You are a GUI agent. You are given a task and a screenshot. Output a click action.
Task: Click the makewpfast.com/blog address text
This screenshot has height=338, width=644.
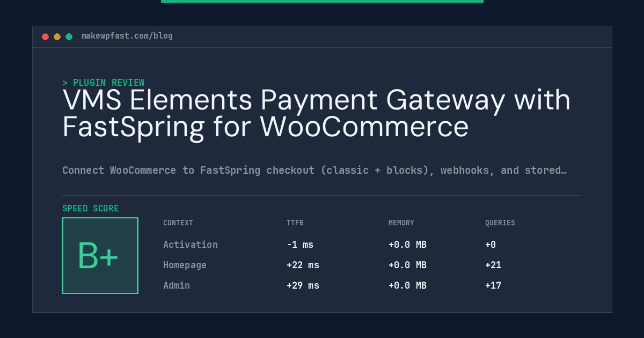127,36
